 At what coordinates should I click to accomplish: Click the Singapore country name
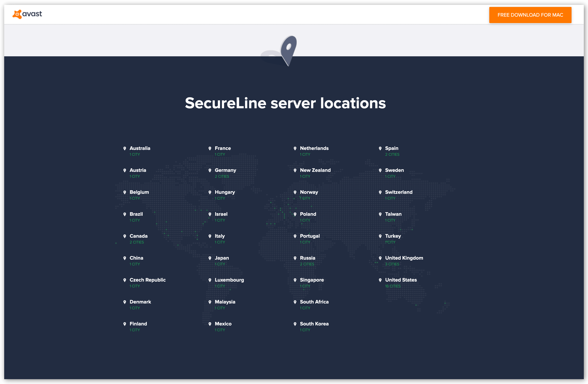point(312,280)
